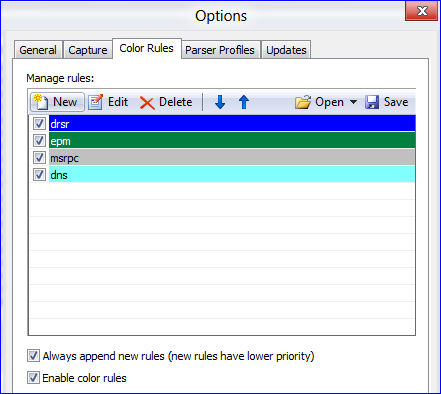Select the Color Rules tab
This screenshot has width=441, height=394.
pyautogui.click(x=147, y=49)
